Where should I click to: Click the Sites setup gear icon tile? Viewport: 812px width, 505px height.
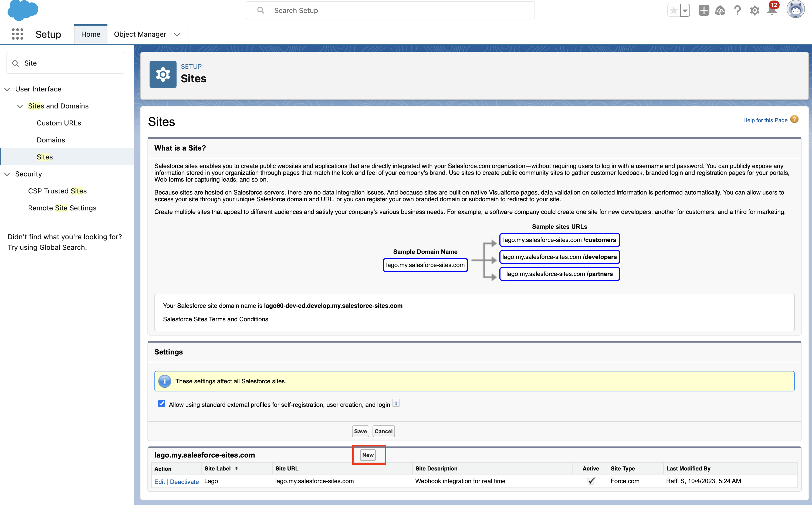[x=163, y=74]
